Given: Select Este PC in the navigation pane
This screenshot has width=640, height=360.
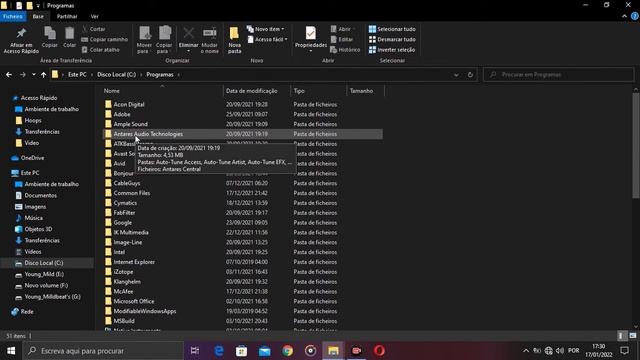Looking at the screenshot, I should tap(30, 173).
